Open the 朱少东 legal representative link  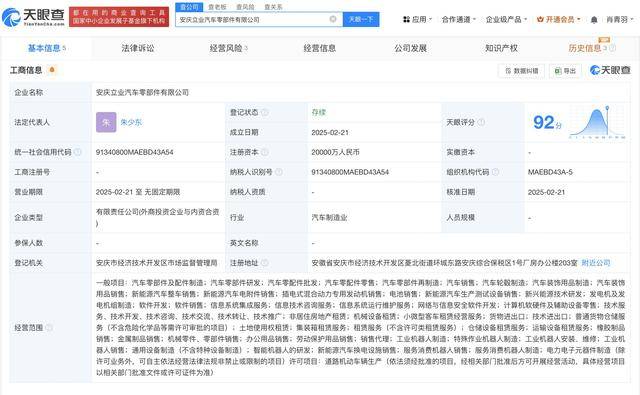point(131,122)
